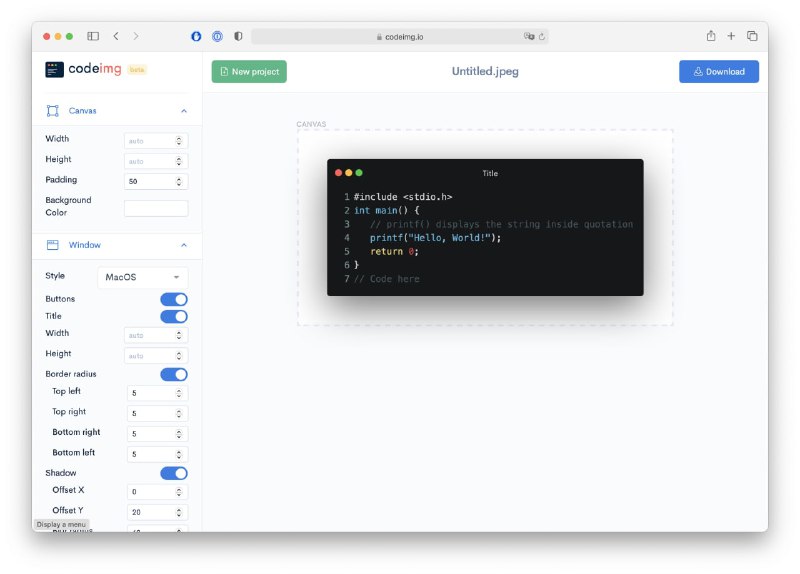Go back with the browser back arrow
The image size is (800, 574).
[x=116, y=36]
